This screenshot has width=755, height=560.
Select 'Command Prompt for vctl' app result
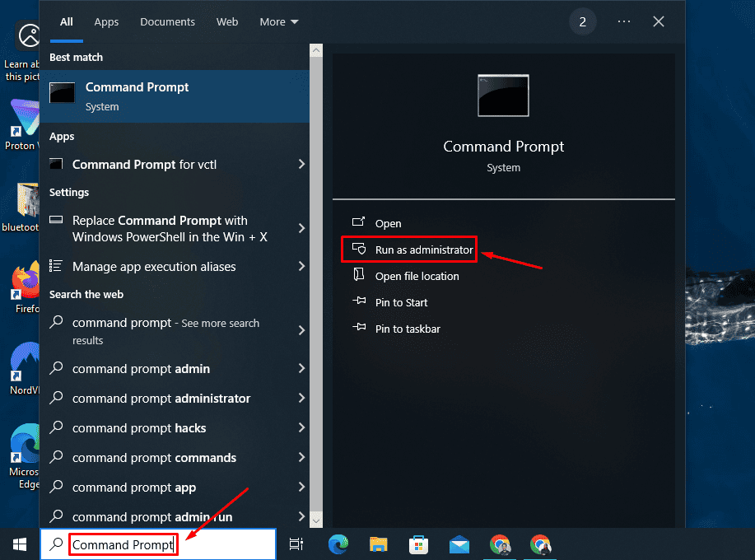175,164
